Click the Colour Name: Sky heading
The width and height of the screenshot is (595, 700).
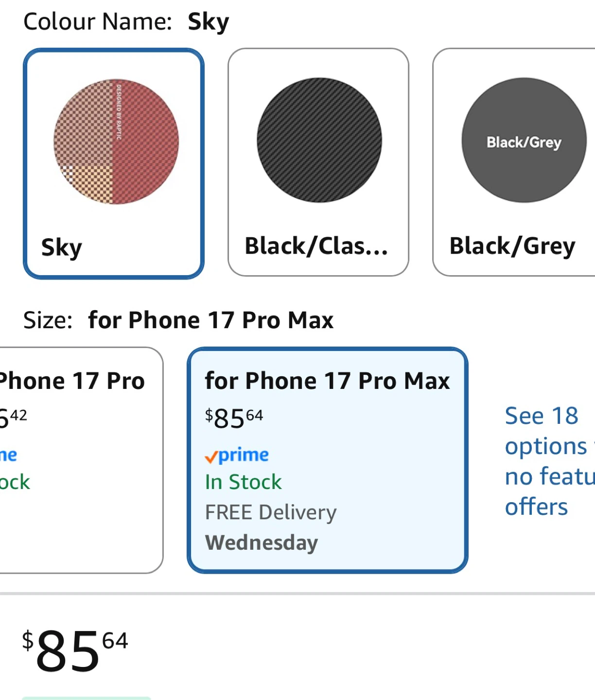[126, 22]
